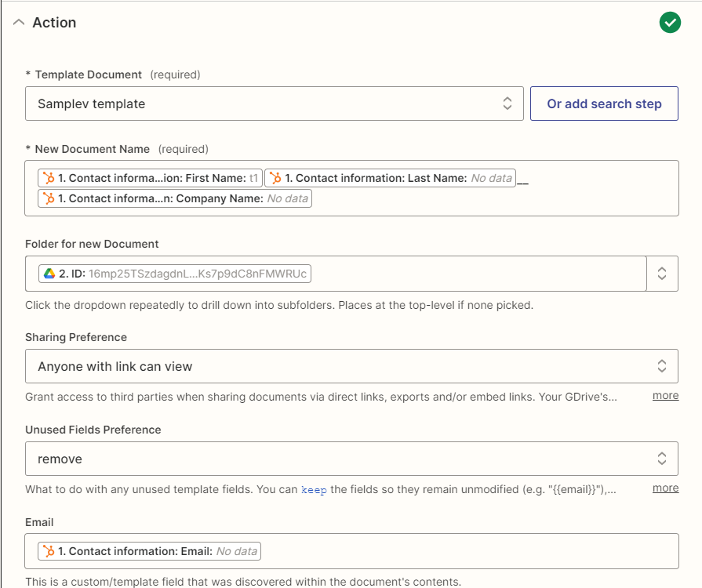This screenshot has height=588, width=702.
Task: Click the Folder for new Document input area
Action: tap(336, 274)
